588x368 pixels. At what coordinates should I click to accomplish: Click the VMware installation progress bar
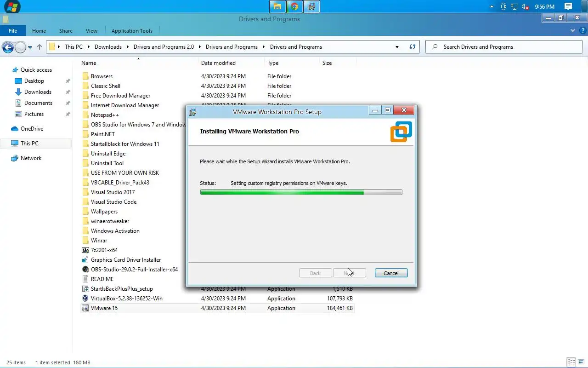(x=301, y=192)
